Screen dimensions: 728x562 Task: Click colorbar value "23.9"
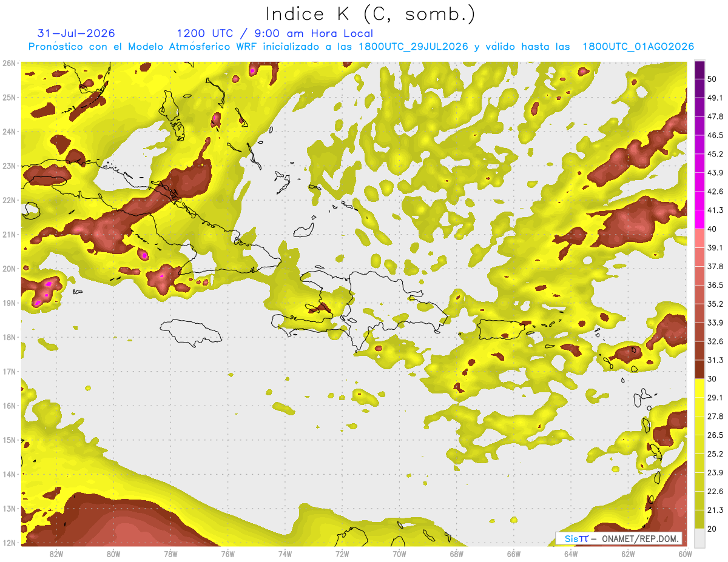tap(715, 473)
